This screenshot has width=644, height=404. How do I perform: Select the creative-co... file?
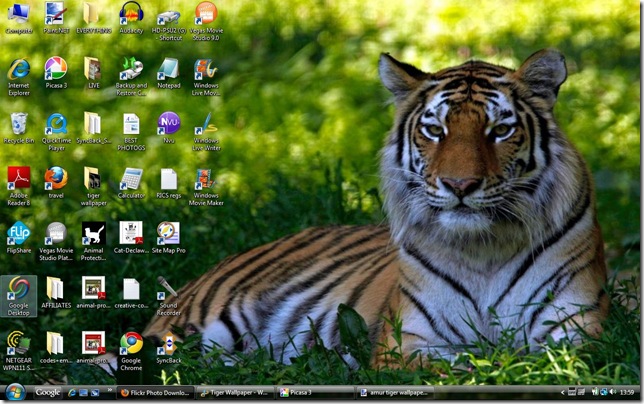[x=131, y=292]
